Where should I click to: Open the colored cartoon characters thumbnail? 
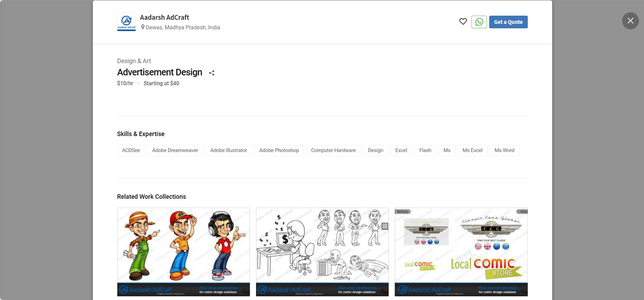184,252
